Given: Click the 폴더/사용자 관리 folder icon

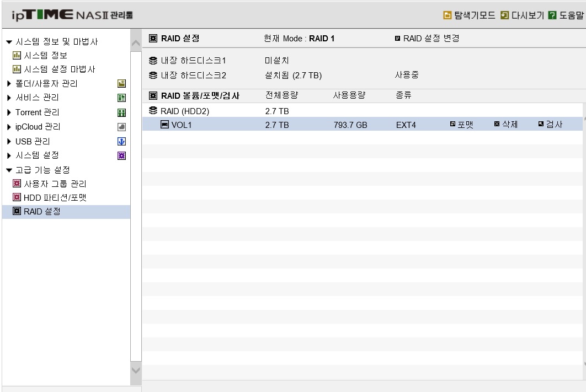Looking at the screenshot, I should [121, 84].
